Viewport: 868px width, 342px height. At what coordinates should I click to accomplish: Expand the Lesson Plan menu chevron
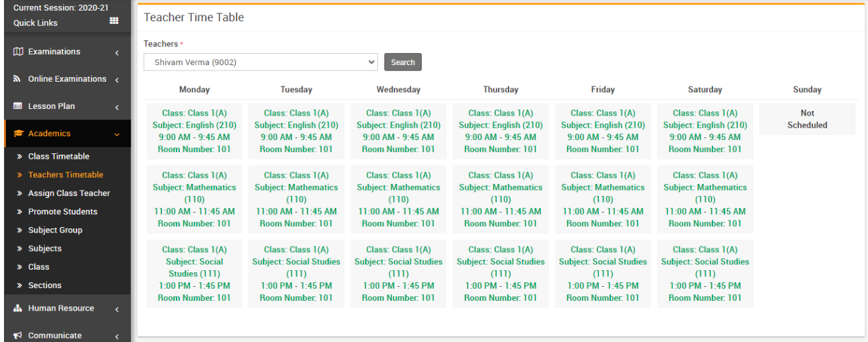117,107
